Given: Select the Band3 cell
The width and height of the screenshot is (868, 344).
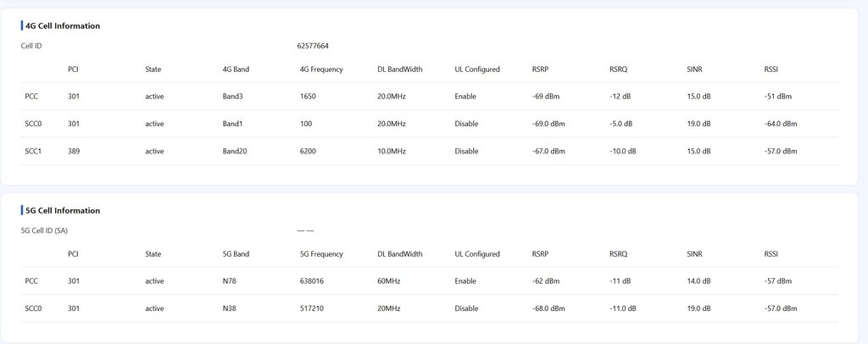Looking at the screenshot, I should click(x=232, y=97).
